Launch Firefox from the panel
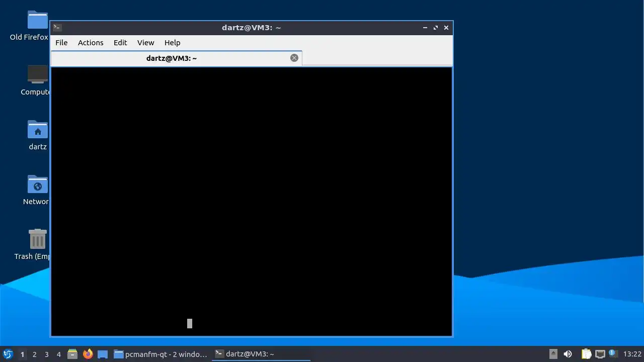Image resolution: width=644 pixels, height=362 pixels. tap(88, 354)
